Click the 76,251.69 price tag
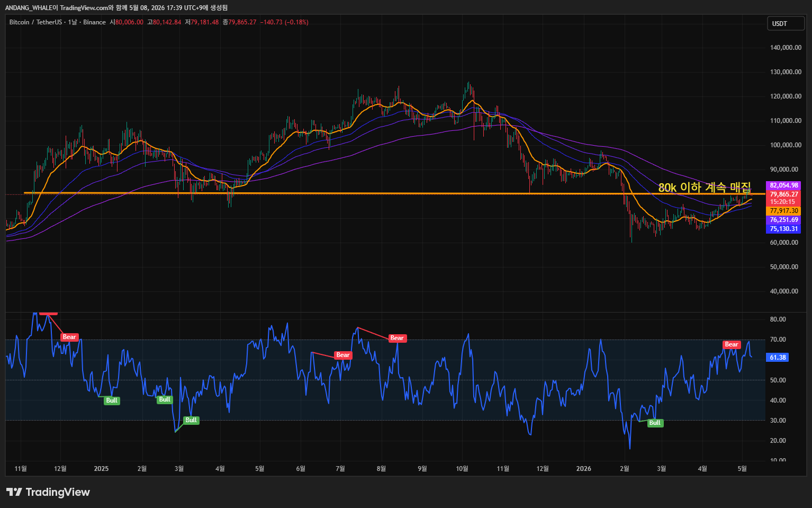This screenshot has width=812, height=508. tap(783, 220)
